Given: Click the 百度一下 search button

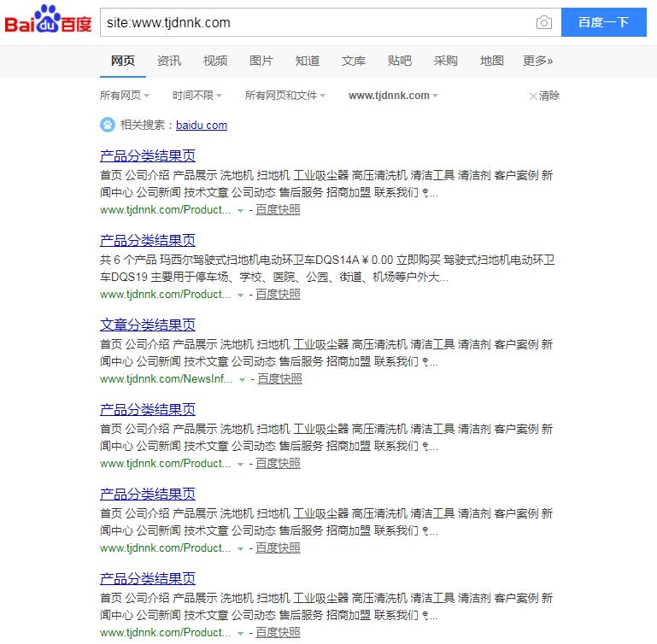Looking at the screenshot, I should (603, 22).
